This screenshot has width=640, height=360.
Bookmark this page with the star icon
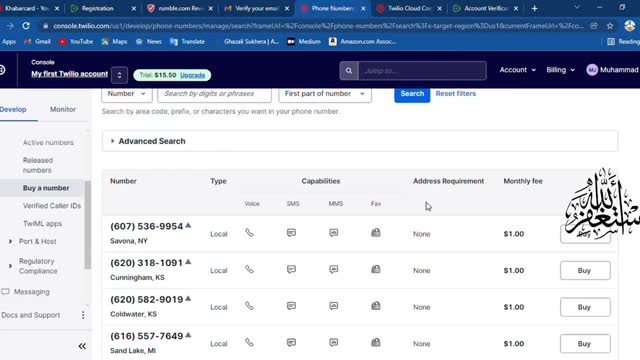tap(610, 26)
